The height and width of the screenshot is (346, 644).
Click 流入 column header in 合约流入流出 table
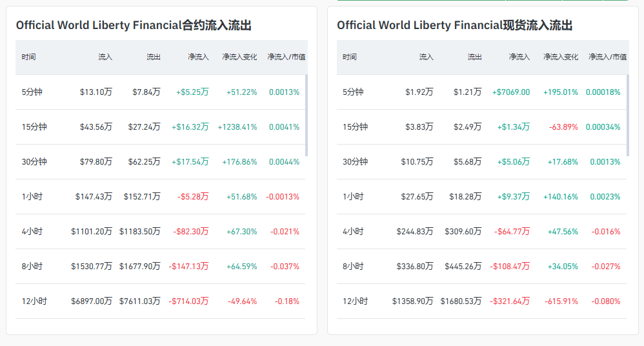(105, 57)
